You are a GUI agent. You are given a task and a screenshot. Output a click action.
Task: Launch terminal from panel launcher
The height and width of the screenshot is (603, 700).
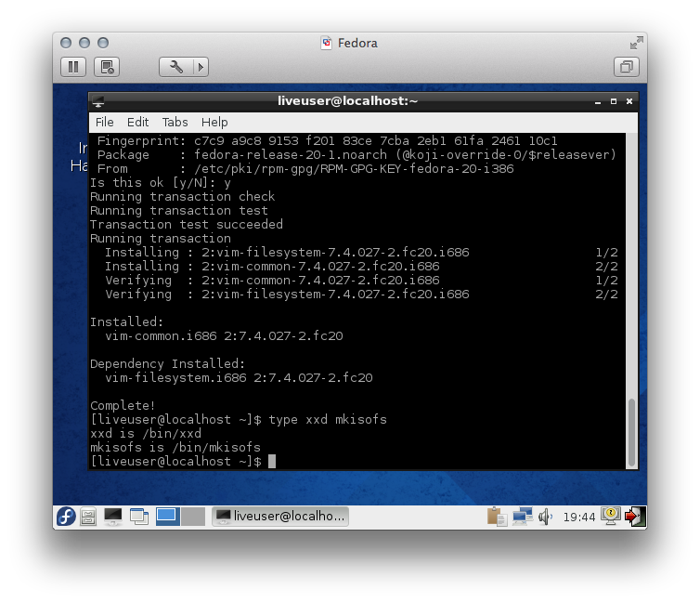click(x=112, y=517)
